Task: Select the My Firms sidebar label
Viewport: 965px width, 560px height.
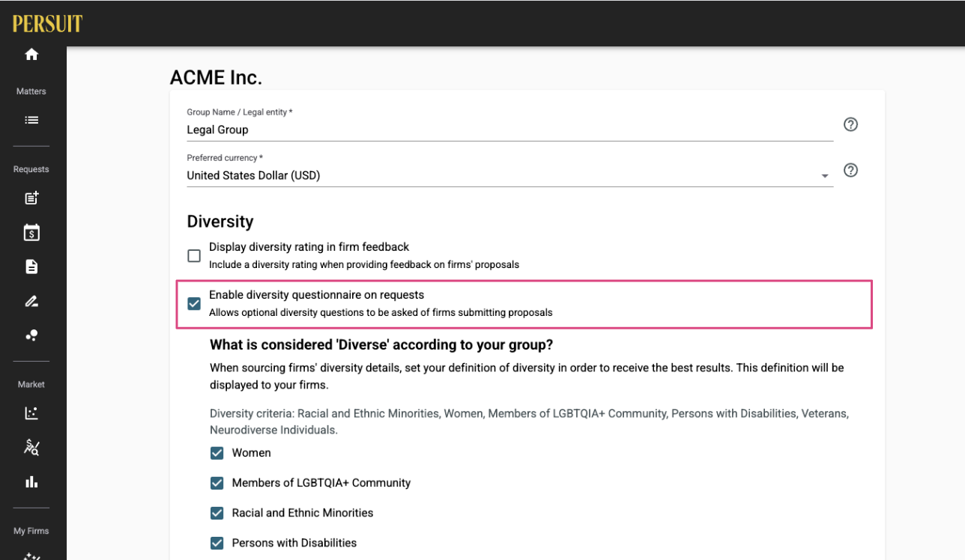Action: point(31,531)
